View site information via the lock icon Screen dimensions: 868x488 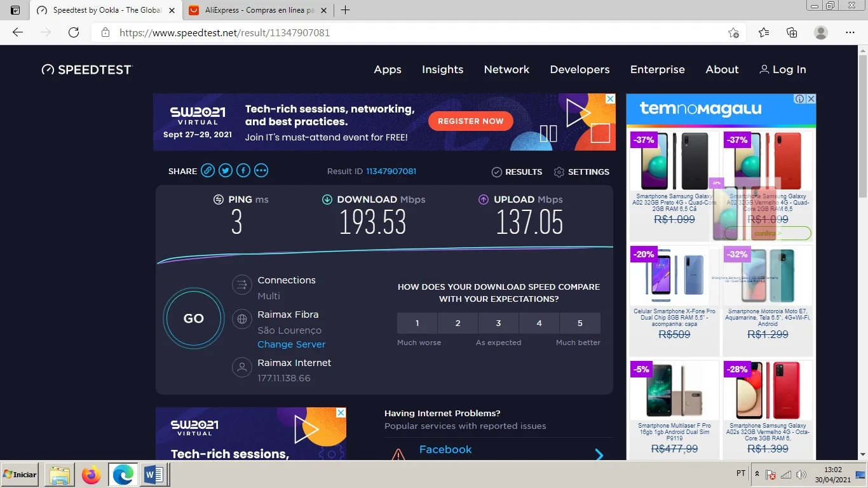(105, 32)
